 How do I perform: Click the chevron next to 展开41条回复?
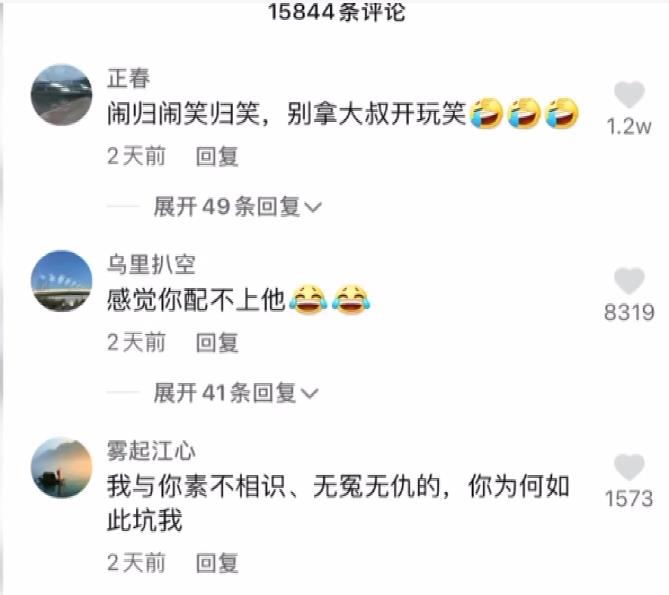[x=310, y=393]
